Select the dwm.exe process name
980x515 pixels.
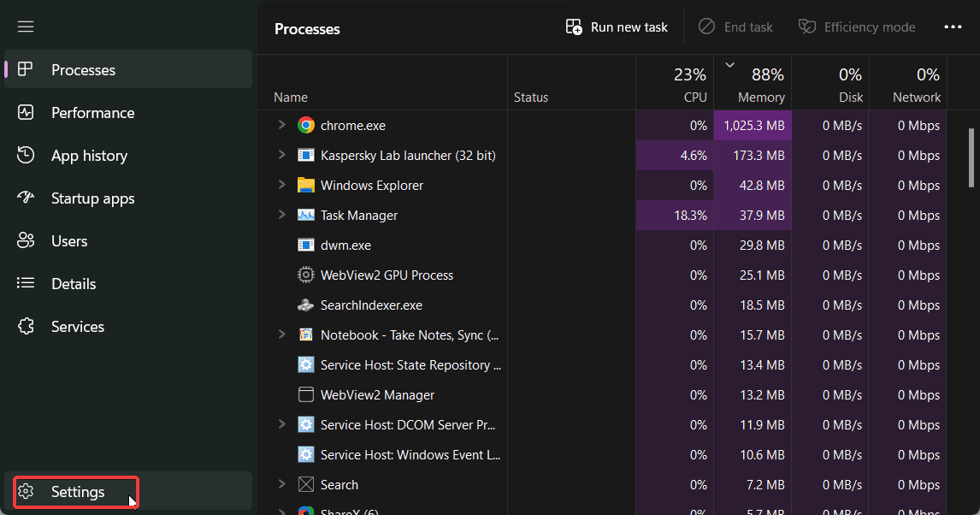coord(345,245)
